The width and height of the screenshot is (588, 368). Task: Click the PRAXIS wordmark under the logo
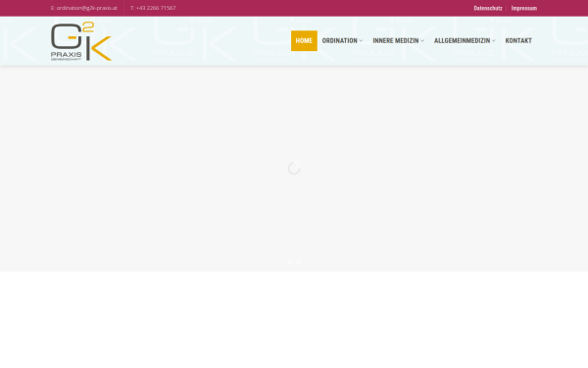pos(66,54)
